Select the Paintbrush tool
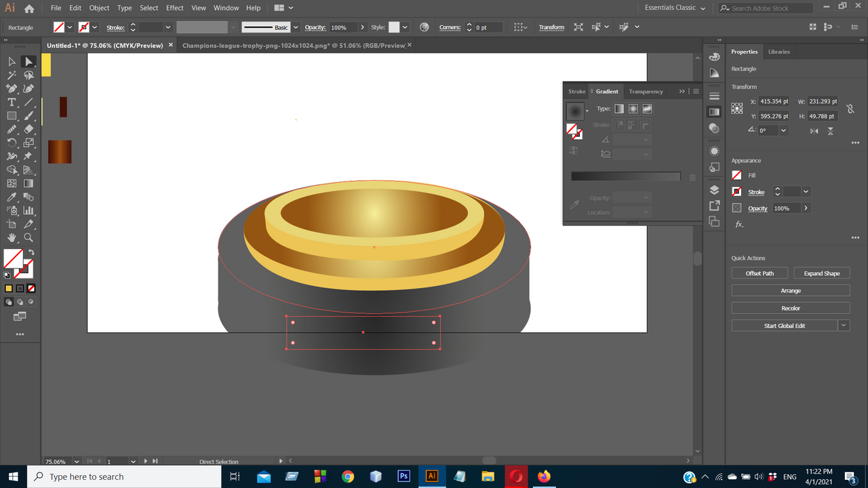Viewport: 868px width, 488px height. click(x=28, y=116)
